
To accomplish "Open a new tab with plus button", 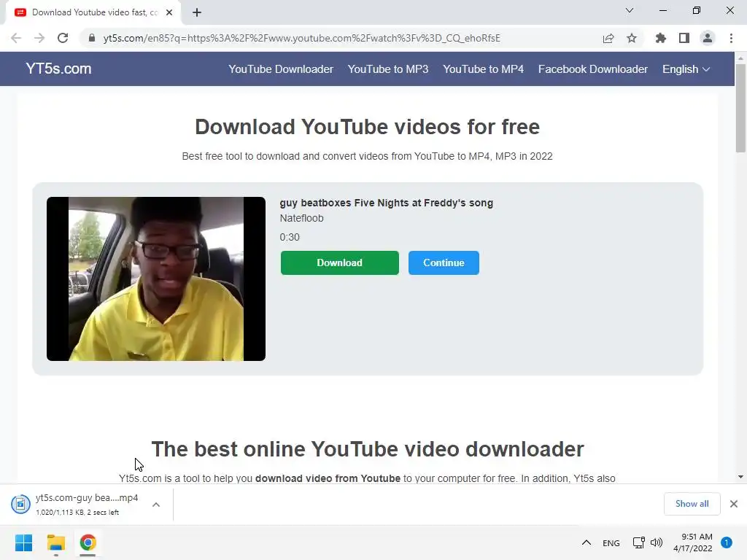I will [197, 12].
